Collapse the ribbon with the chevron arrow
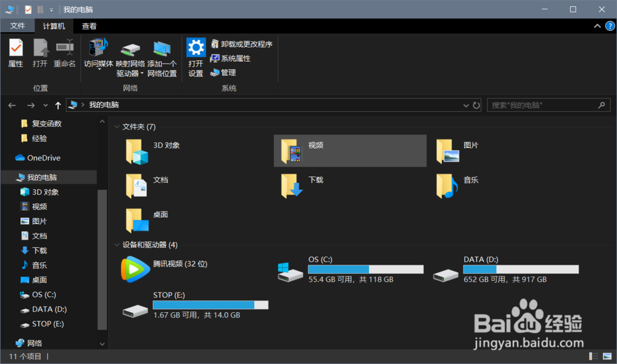Screen dimensions: 617x364 point(597,26)
